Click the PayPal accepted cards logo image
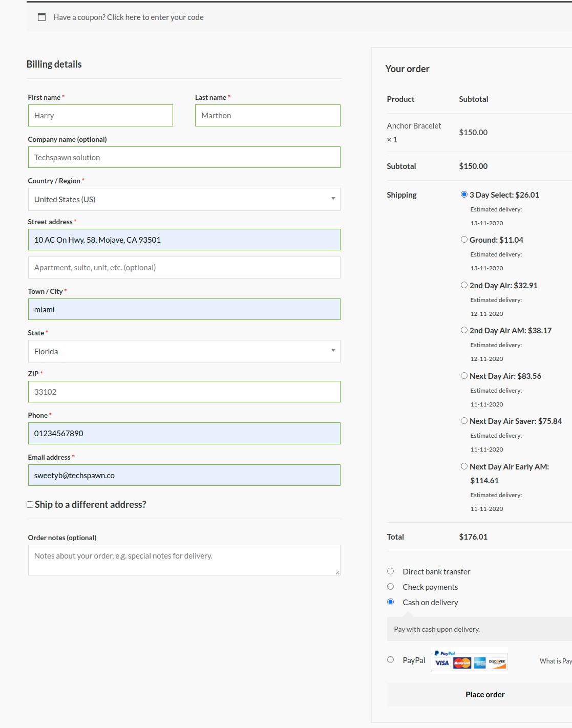Screen dimensions: 572x728 click(x=469, y=660)
